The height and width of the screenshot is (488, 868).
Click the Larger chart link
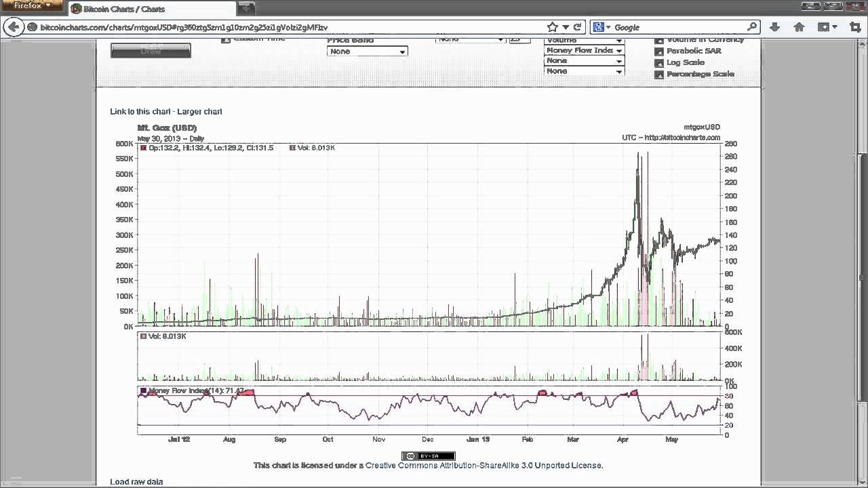point(199,111)
